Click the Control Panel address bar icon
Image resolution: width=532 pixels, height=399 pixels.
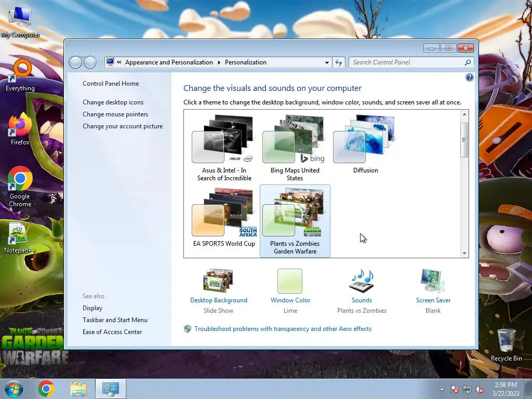(x=110, y=62)
